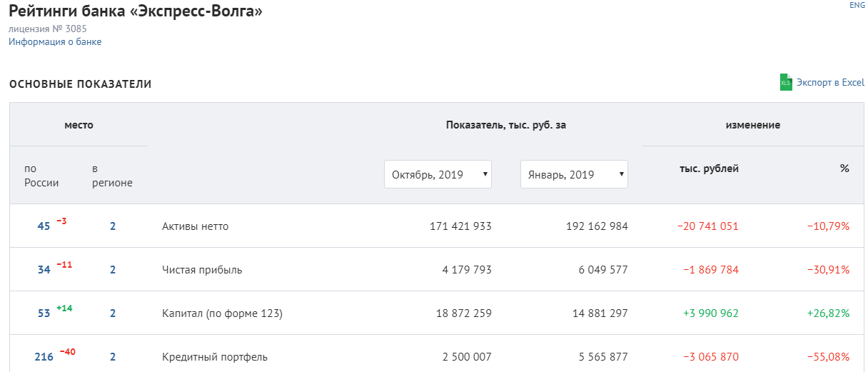Click the +14 rank change indicator
The width and height of the screenshot is (868, 372).
64,308
